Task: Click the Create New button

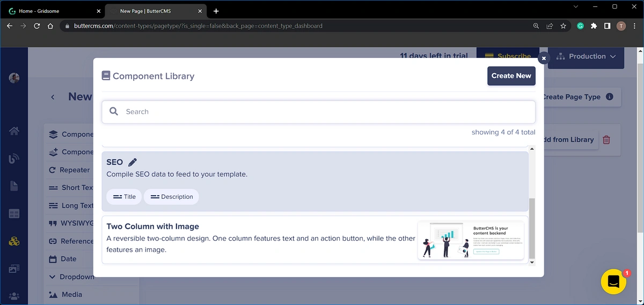Action: point(511,76)
